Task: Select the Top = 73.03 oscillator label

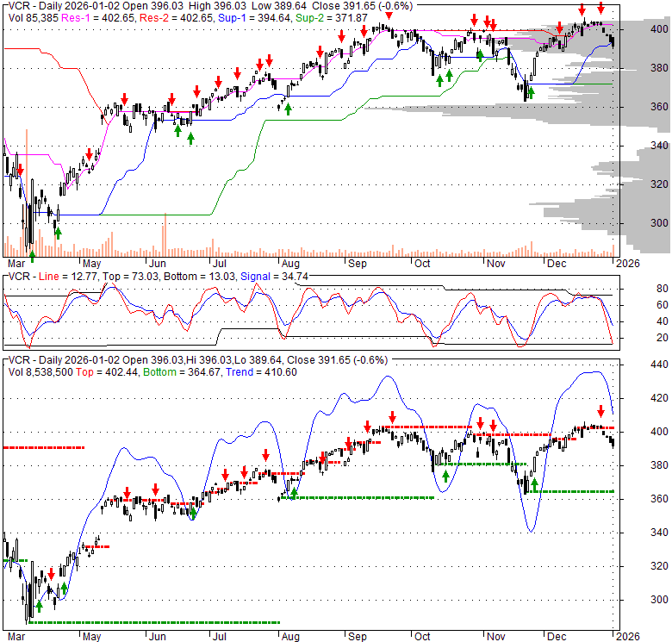Action: point(131,277)
